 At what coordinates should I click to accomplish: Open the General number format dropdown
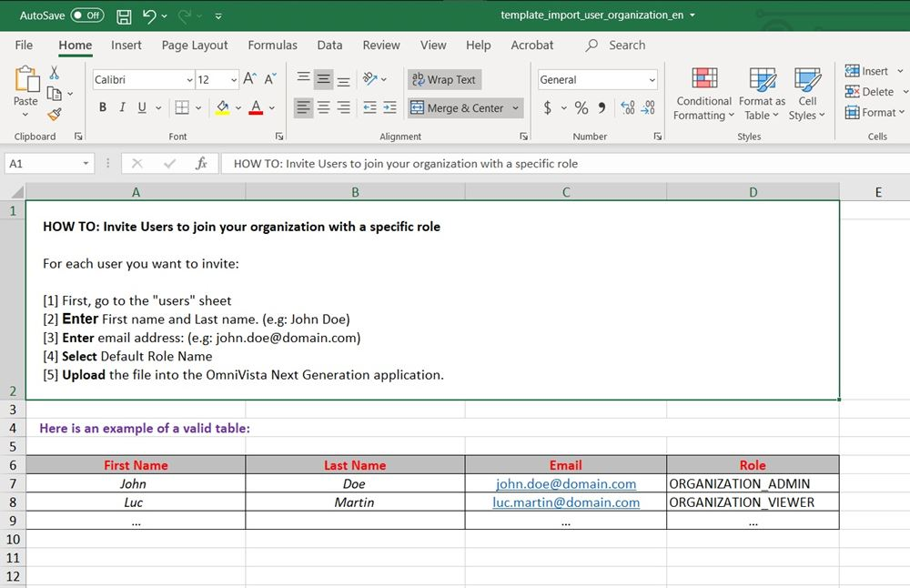pos(652,80)
